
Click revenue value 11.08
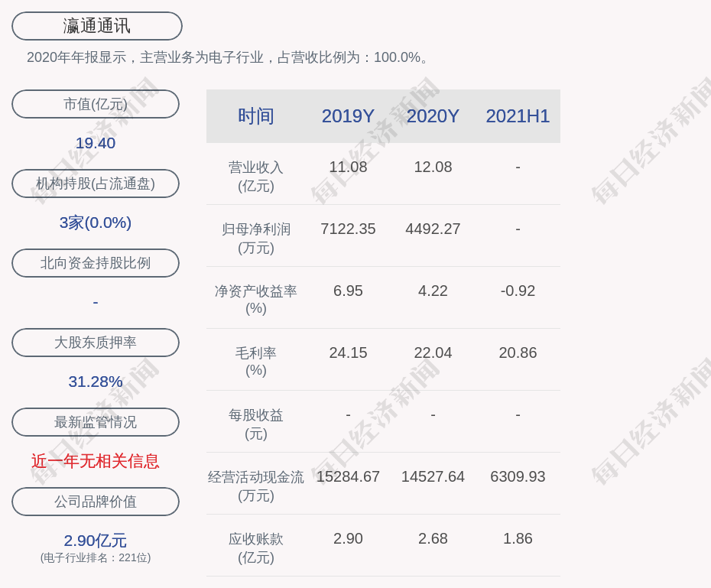pyautogui.click(x=348, y=167)
